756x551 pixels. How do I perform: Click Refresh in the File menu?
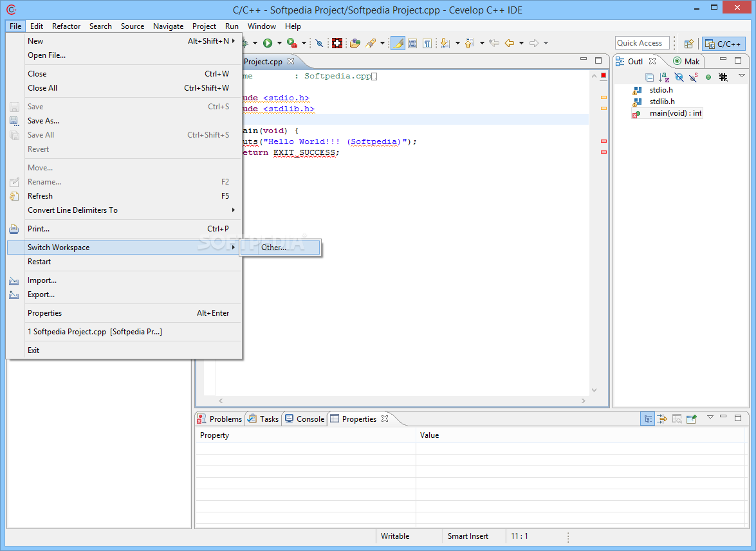click(x=124, y=196)
